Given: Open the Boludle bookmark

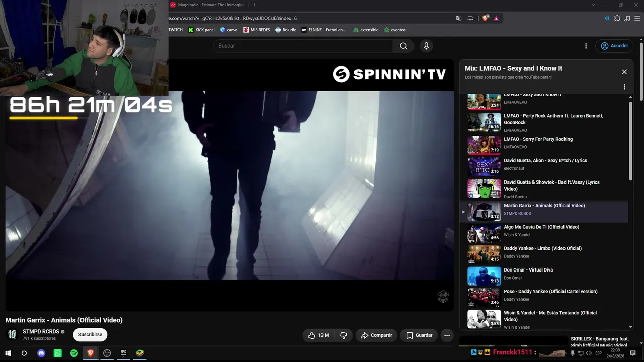Looking at the screenshot, I should pyautogui.click(x=286, y=30).
